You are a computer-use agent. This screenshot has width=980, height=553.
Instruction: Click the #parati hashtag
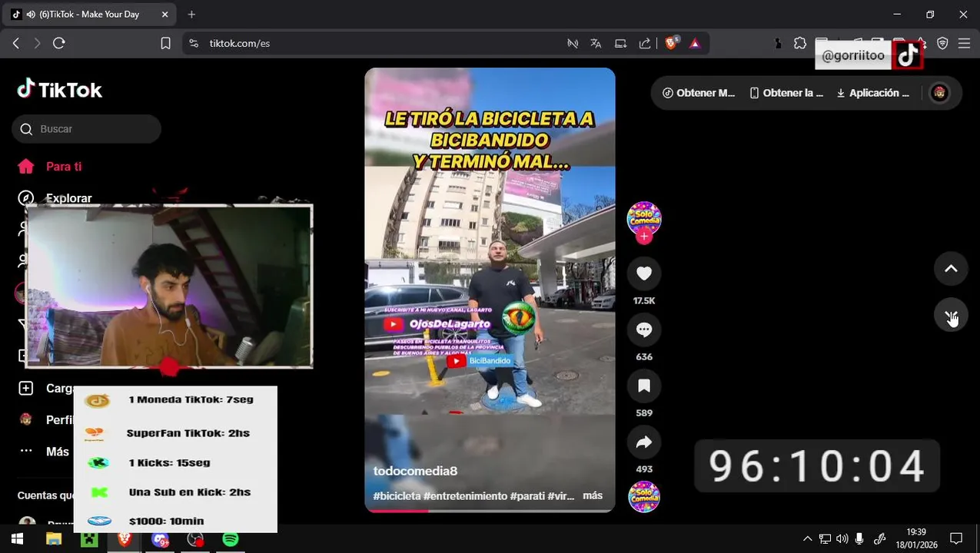point(527,496)
